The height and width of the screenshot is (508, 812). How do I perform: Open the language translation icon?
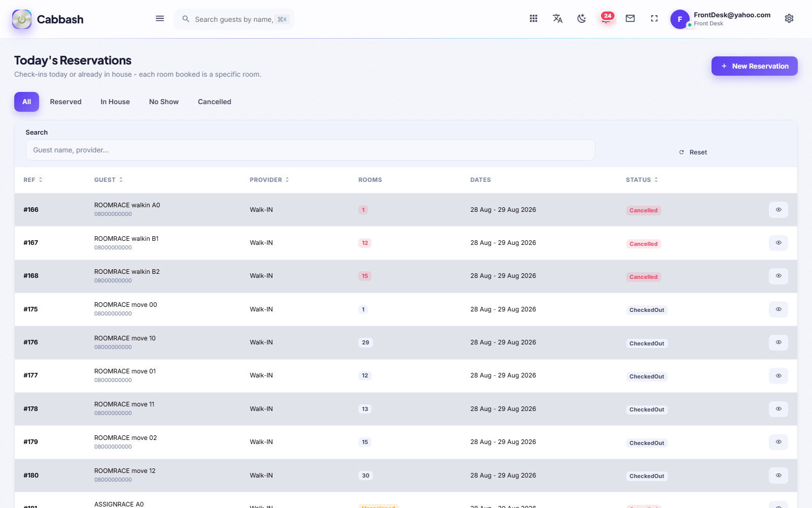(x=557, y=19)
